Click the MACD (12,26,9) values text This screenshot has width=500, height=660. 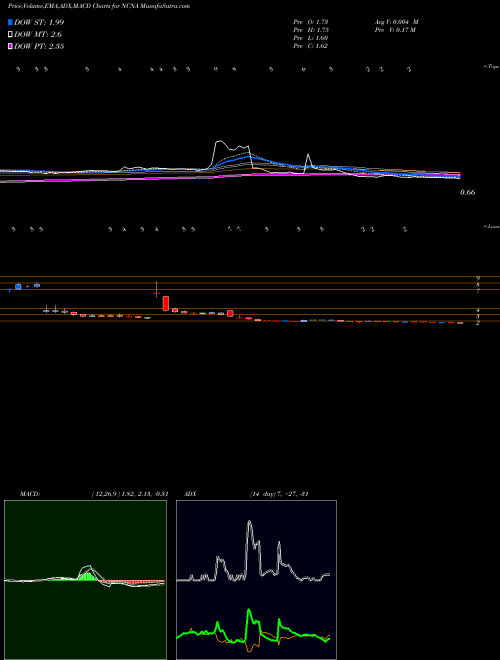(130, 494)
